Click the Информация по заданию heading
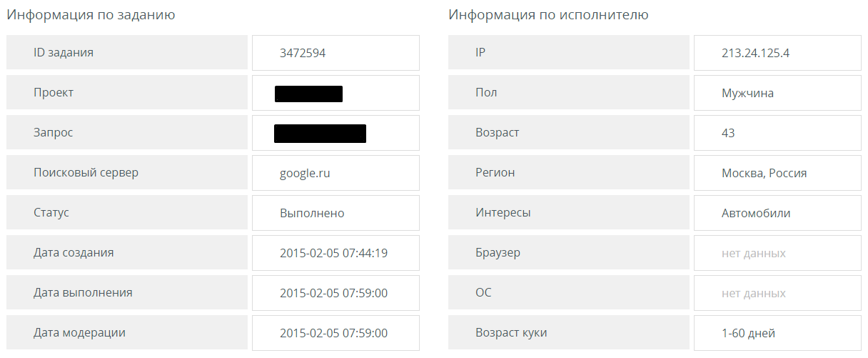This screenshot has width=868, height=358. click(x=91, y=15)
